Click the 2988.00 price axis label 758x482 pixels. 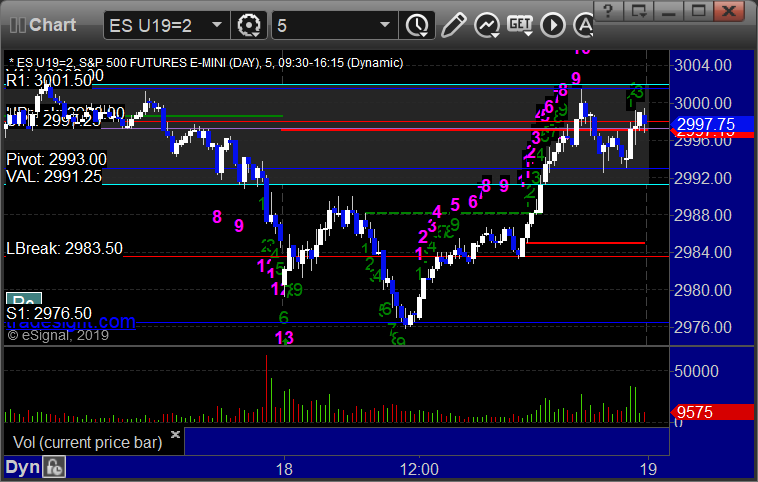click(703, 215)
